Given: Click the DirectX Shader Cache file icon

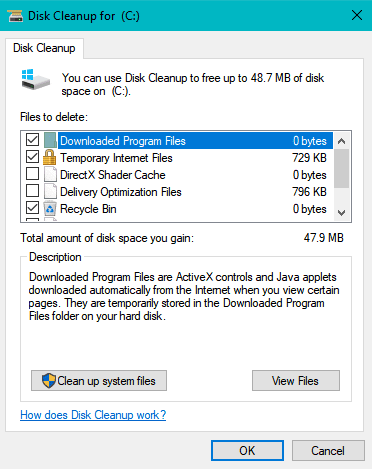Looking at the screenshot, I should point(50,174).
